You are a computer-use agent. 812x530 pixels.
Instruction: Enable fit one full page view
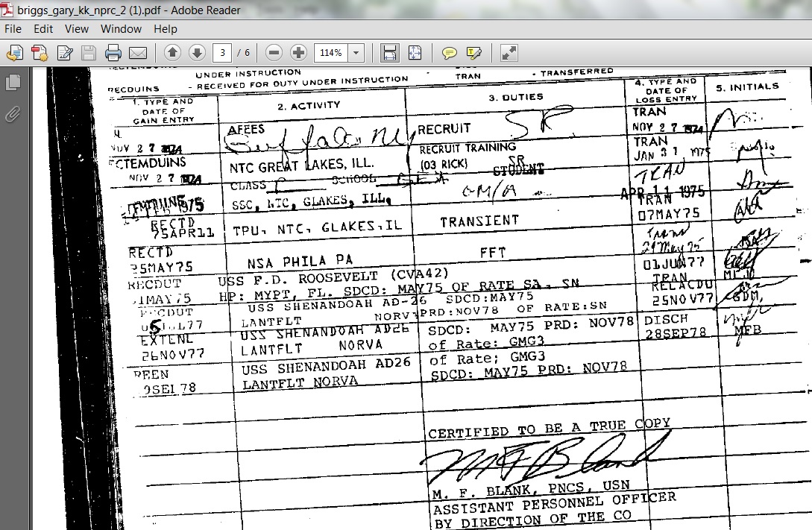pyautogui.click(x=415, y=53)
